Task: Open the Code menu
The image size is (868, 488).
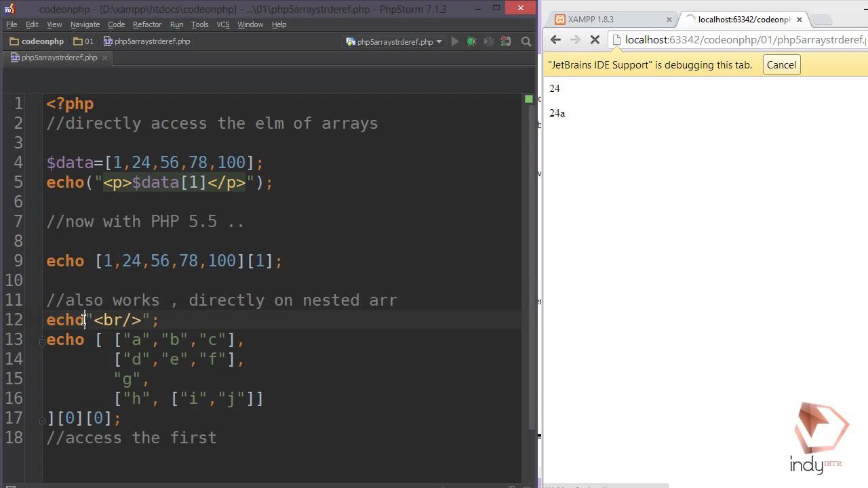Action: [116, 24]
